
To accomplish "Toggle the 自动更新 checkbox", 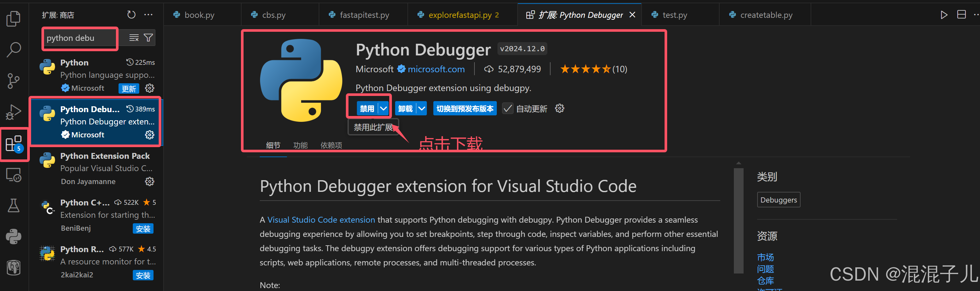I will [x=507, y=109].
